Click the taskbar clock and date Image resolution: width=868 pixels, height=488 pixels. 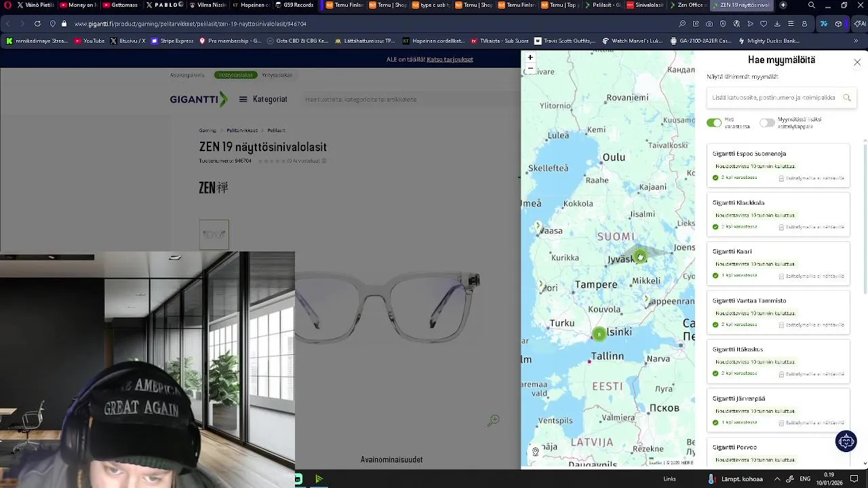829,479
